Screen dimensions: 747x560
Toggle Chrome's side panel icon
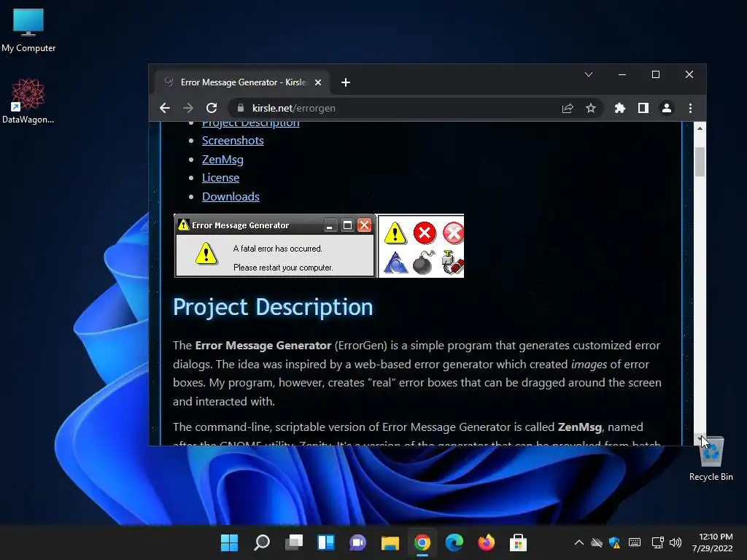click(643, 108)
